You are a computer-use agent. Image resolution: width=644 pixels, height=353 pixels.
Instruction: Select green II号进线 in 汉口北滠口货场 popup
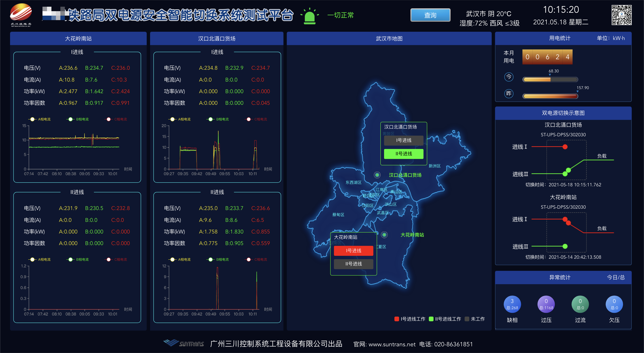click(x=403, y=154)
